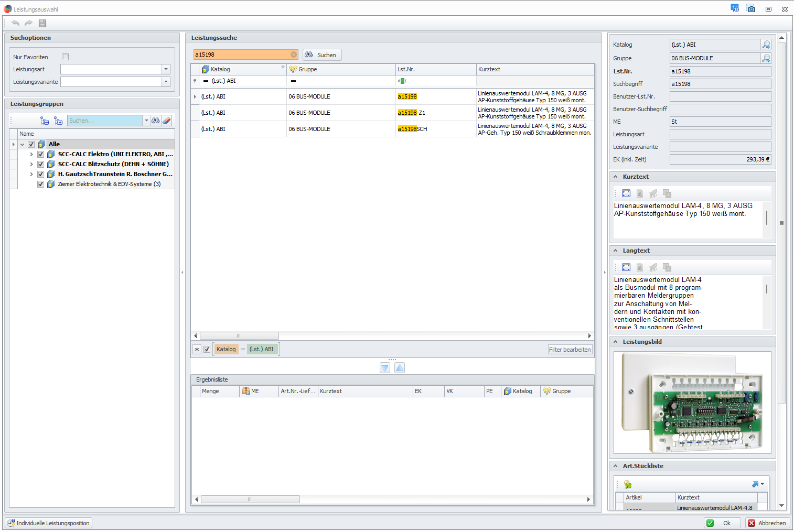Image resolution: width=794 pixels, height=532 pixels.
Task: Click screenshot camera icon in title bar
Action: point(751,9)
